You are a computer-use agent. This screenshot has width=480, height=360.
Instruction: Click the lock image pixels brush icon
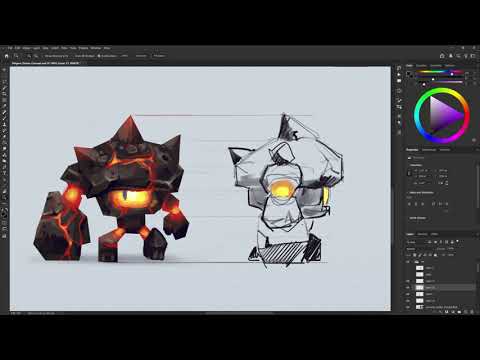coord(420,255)
